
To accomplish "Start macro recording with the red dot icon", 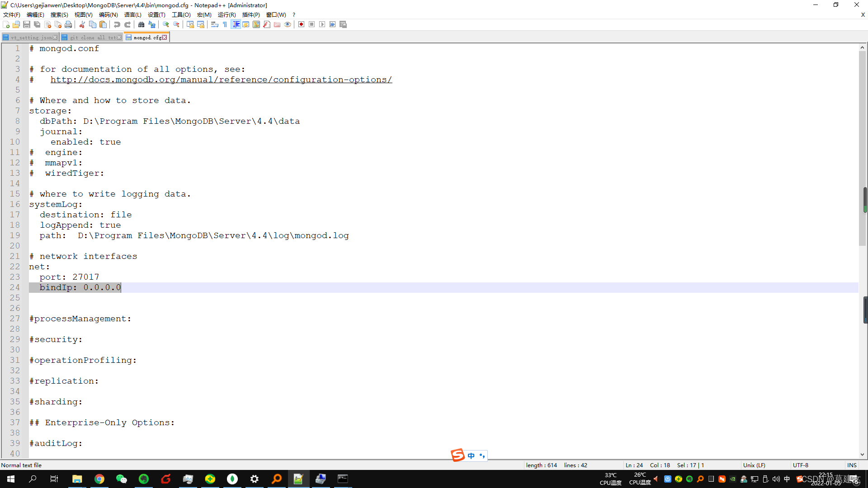I will pos(301,24).
